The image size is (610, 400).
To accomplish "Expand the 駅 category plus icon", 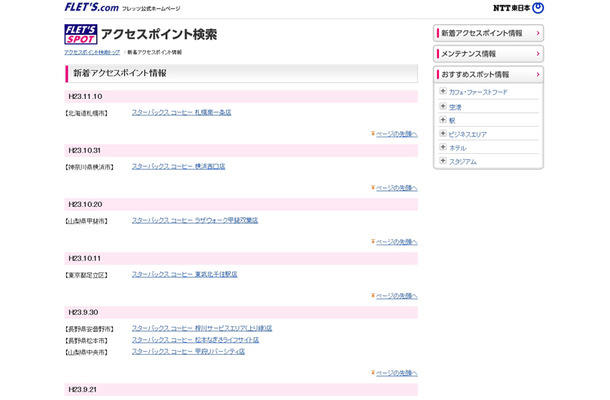I will tap(443, 119).
